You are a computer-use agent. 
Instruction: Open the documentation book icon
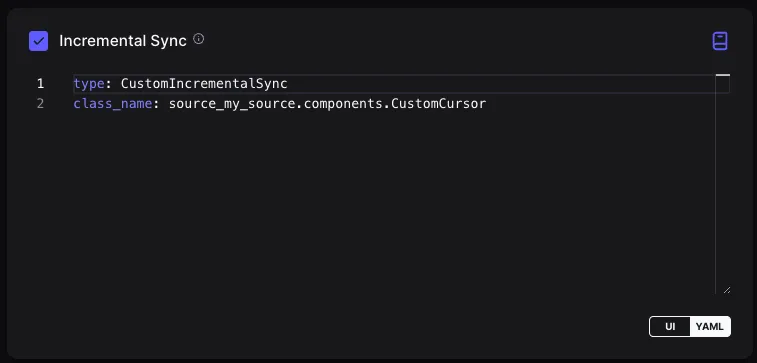720,41
